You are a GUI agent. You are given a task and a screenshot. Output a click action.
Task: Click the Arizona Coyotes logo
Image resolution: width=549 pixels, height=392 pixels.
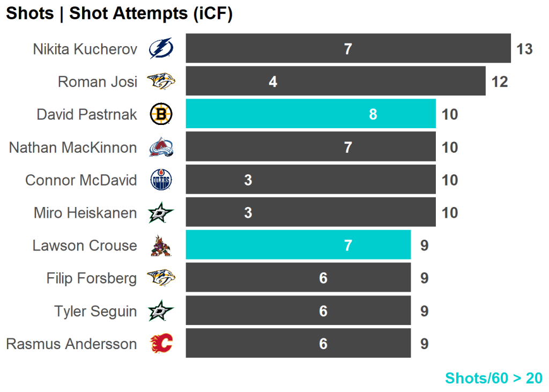(161, 246)
